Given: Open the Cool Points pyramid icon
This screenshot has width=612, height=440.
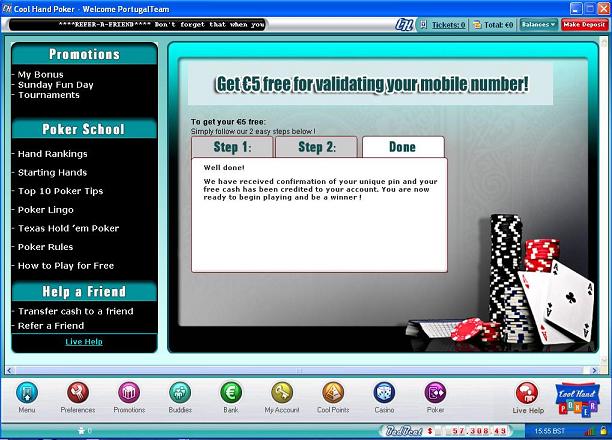Looking at the screenshot, I should point(333,392).
